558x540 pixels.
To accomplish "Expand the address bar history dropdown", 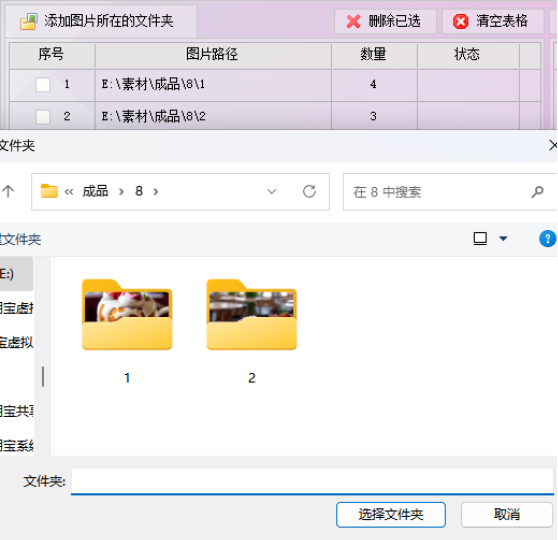I will point(272,192).
